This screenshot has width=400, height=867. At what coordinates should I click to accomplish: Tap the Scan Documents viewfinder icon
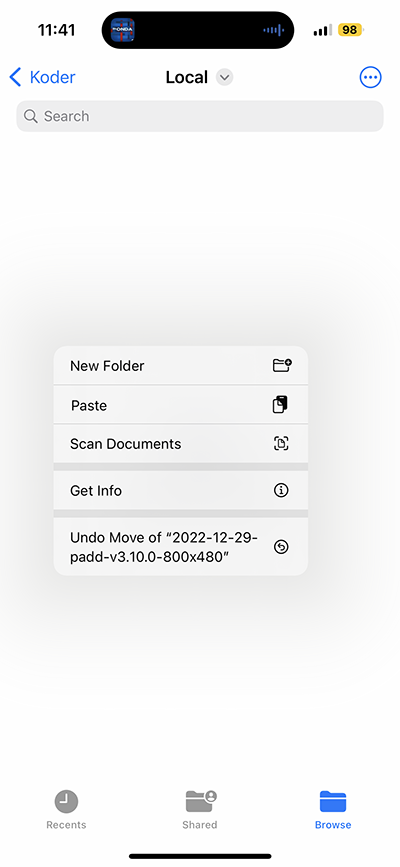click(281, 443)
